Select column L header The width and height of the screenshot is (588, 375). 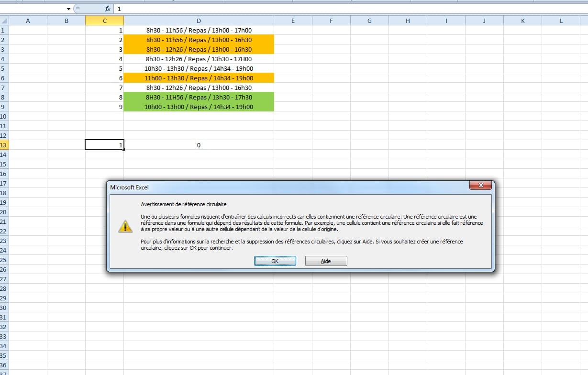point(561,21)
